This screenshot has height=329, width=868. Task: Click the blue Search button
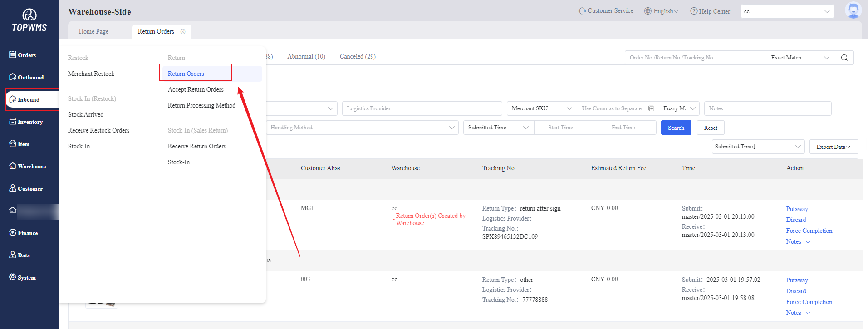tap(676, 128)
